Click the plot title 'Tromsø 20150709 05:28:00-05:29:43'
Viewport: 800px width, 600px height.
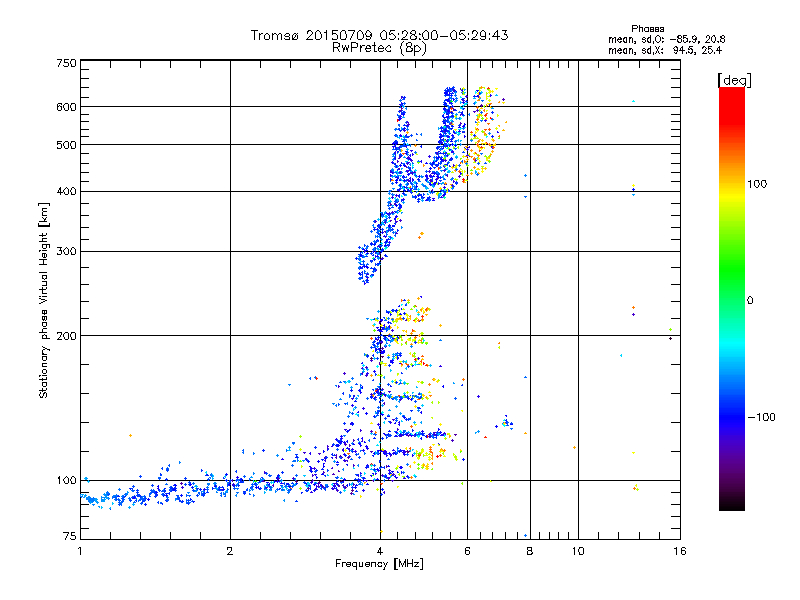coord(379,35)
